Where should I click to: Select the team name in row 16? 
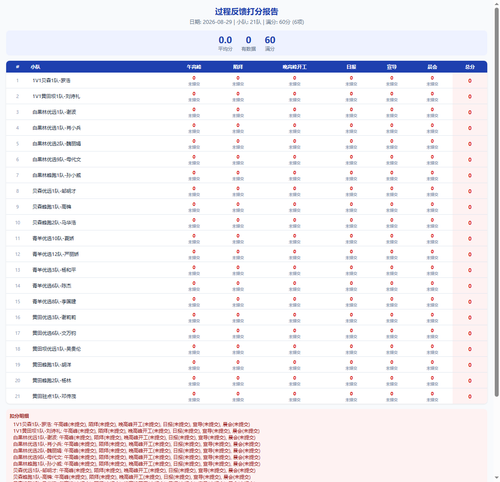tap(54, 317)
